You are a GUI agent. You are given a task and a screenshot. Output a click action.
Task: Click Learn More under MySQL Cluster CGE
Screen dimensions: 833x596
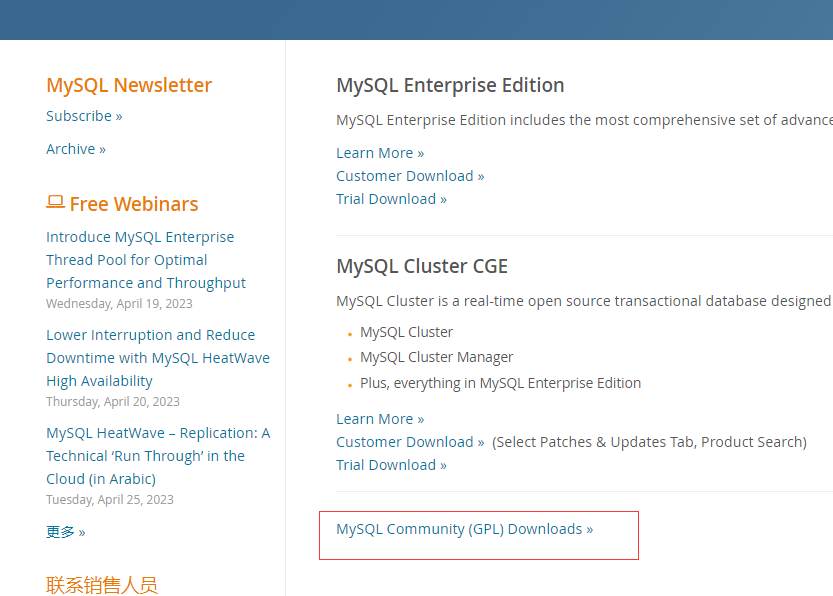380,419
